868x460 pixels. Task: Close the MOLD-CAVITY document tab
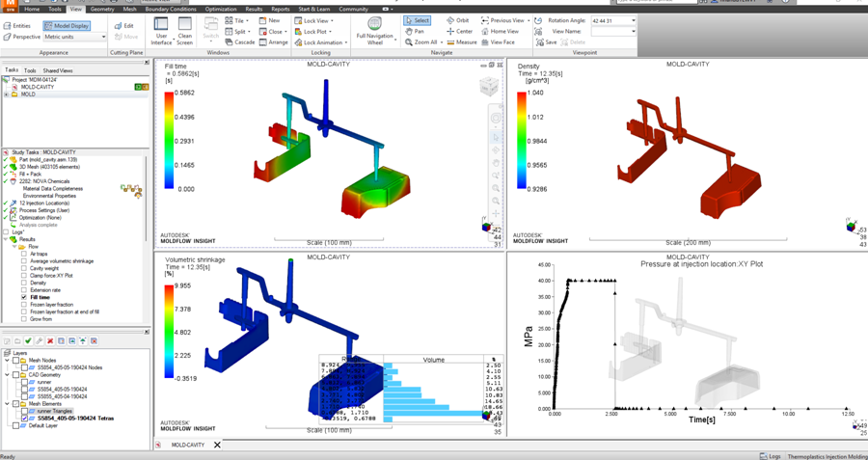(x=217, y=445)
